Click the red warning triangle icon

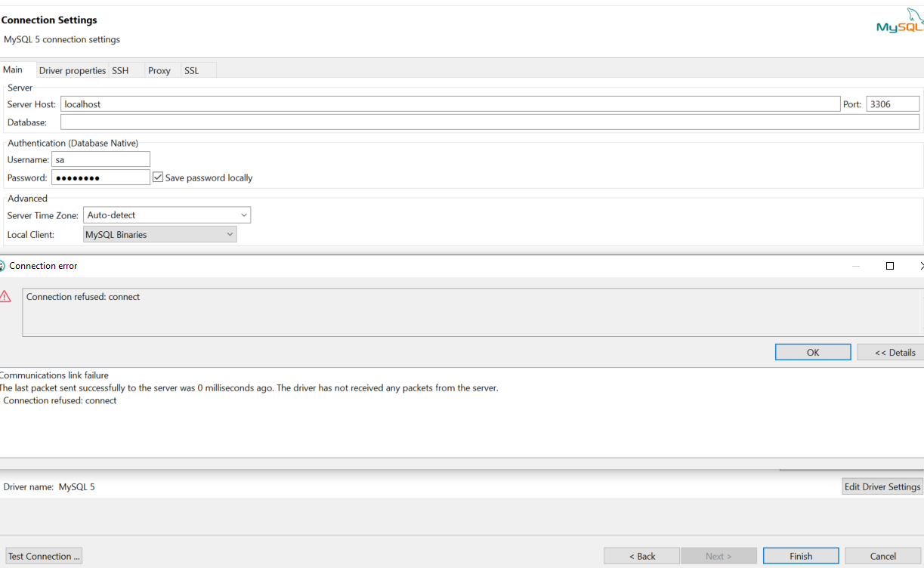[5, 296]
